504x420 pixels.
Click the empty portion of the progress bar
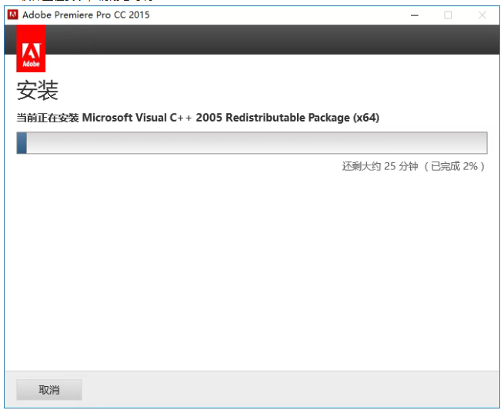coord(254,143)
